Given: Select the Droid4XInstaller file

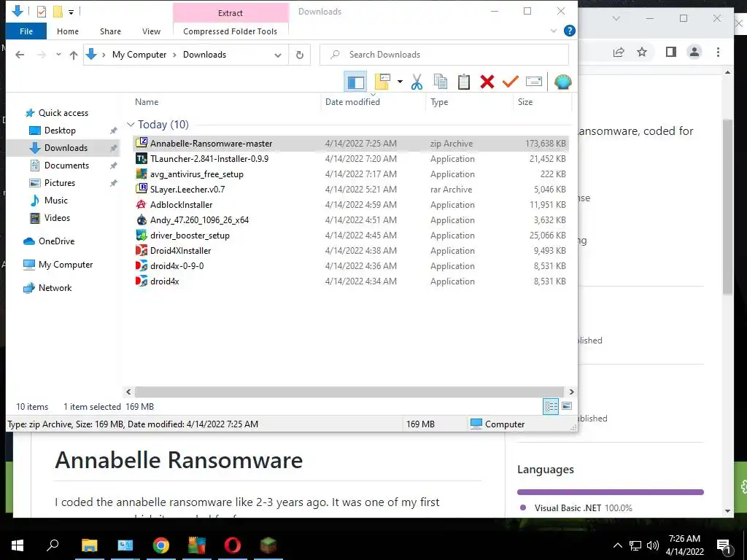Looking at the screenshot, I should (x=351, y=251).
